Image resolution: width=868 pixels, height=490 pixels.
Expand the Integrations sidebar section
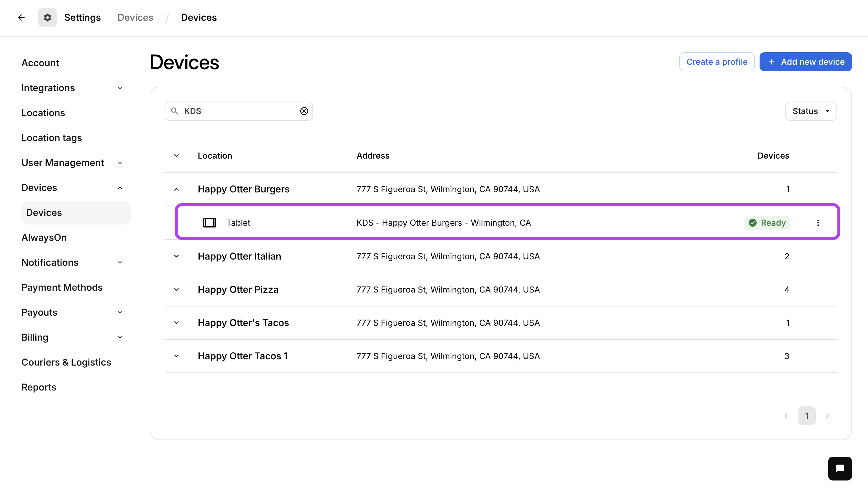click(x=72, y=88)
